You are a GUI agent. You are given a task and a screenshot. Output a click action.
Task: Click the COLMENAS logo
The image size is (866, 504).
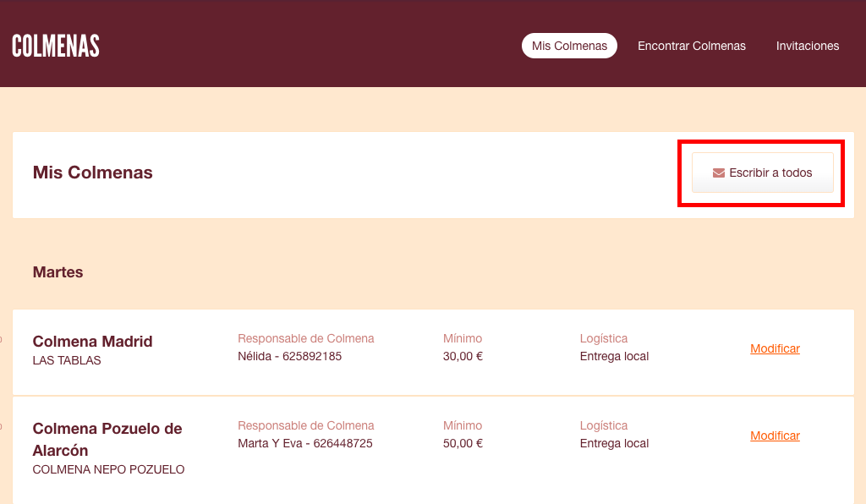(56, 46)
